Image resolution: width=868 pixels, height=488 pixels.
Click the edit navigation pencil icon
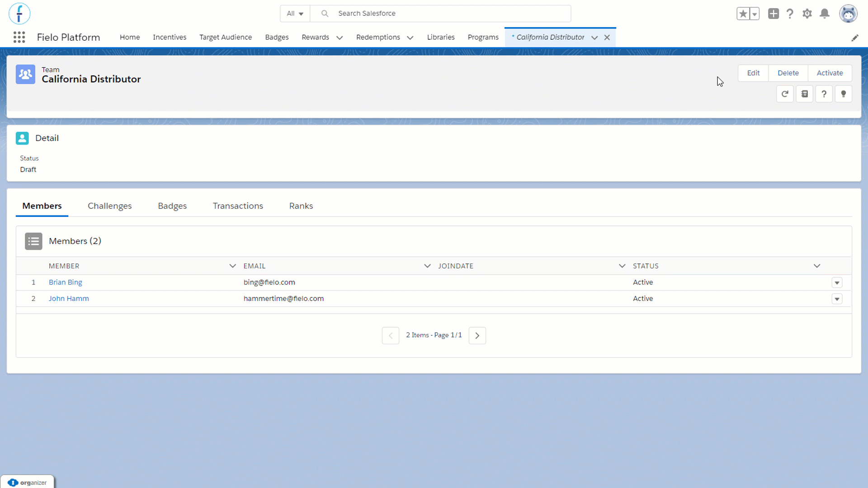point(855,38)
